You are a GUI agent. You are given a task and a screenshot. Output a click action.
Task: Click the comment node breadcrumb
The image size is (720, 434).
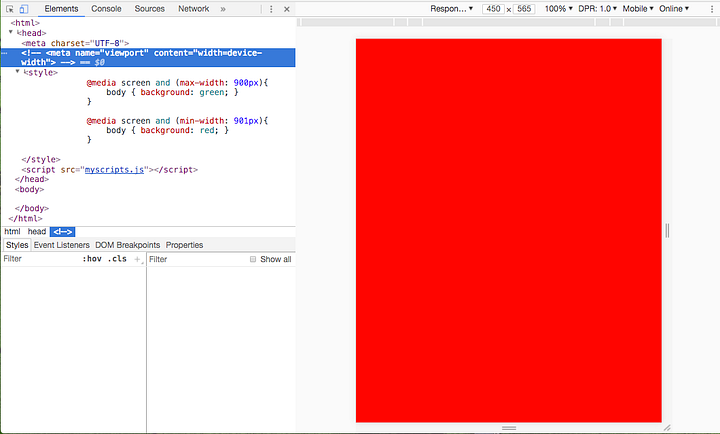(62, 232)
